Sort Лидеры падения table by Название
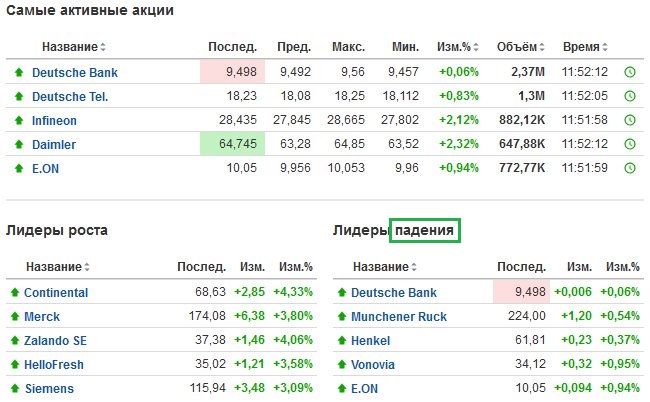The width and height of the screenshot is (650, 402). (x=385, y=266)
